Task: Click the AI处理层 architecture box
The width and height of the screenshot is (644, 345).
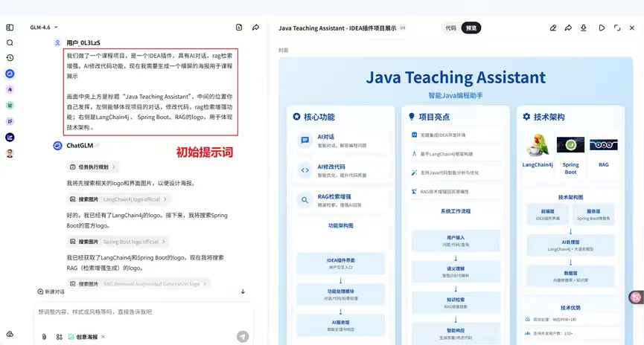Action: coord(570,245)
